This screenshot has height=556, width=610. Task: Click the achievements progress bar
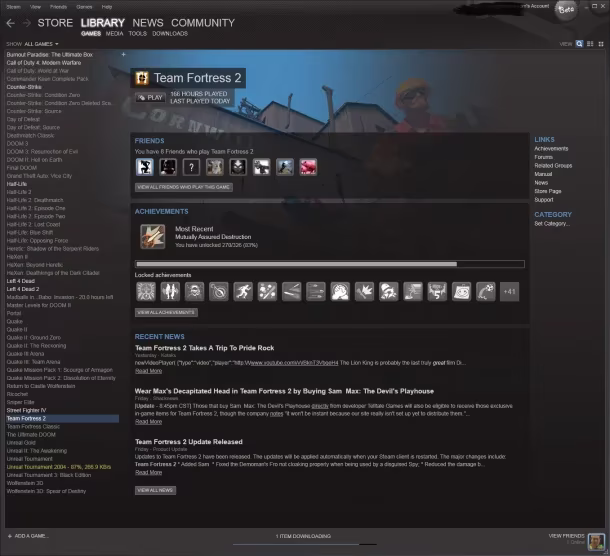pos(330,264)
